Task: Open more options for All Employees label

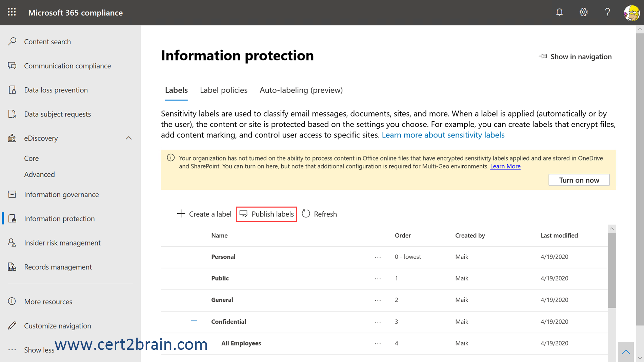Action: [x=378, y=343]
